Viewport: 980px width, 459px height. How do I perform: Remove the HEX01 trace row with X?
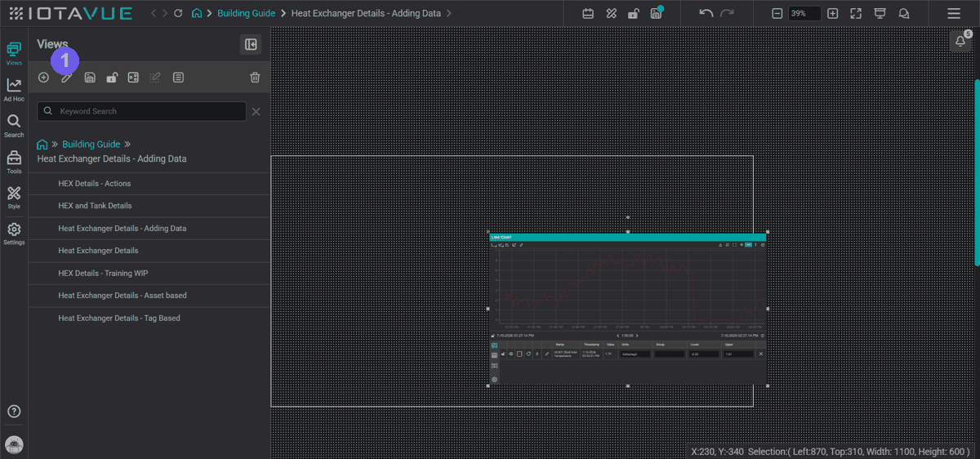[761, 354]
